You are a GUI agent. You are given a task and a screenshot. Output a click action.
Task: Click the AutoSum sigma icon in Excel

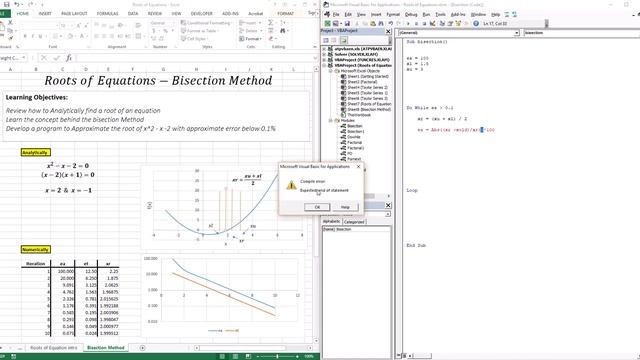271,22
